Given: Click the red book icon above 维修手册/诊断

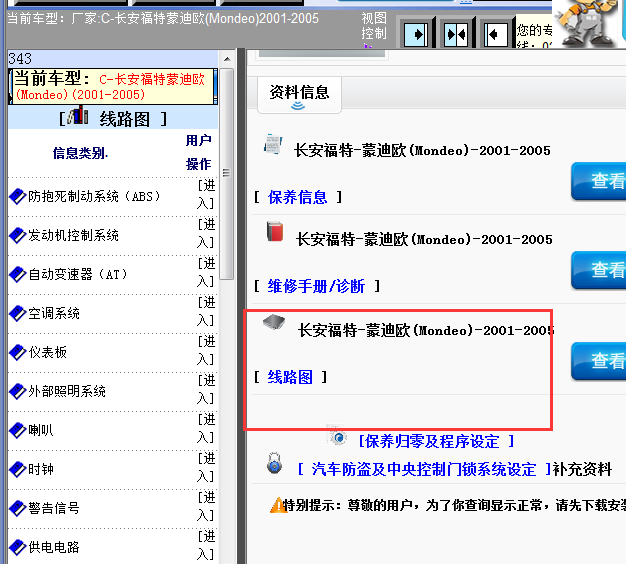Looking at the screenshot, I should (275, 232).
